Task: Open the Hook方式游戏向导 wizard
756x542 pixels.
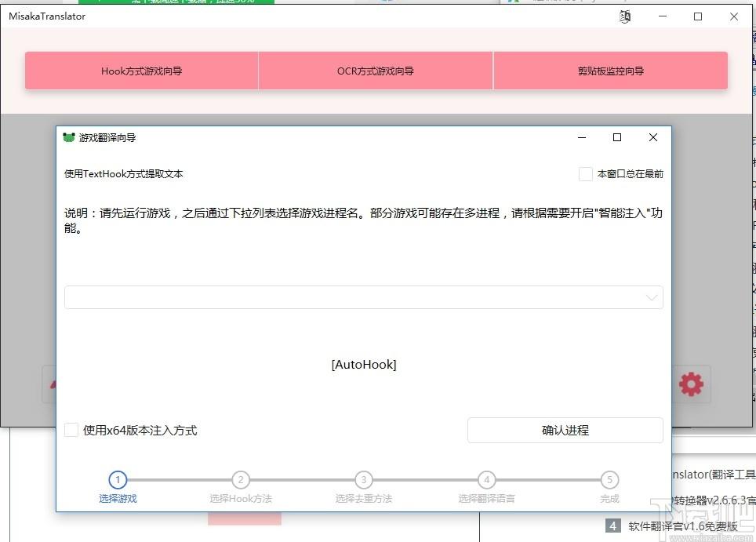Action: [141, 71]
